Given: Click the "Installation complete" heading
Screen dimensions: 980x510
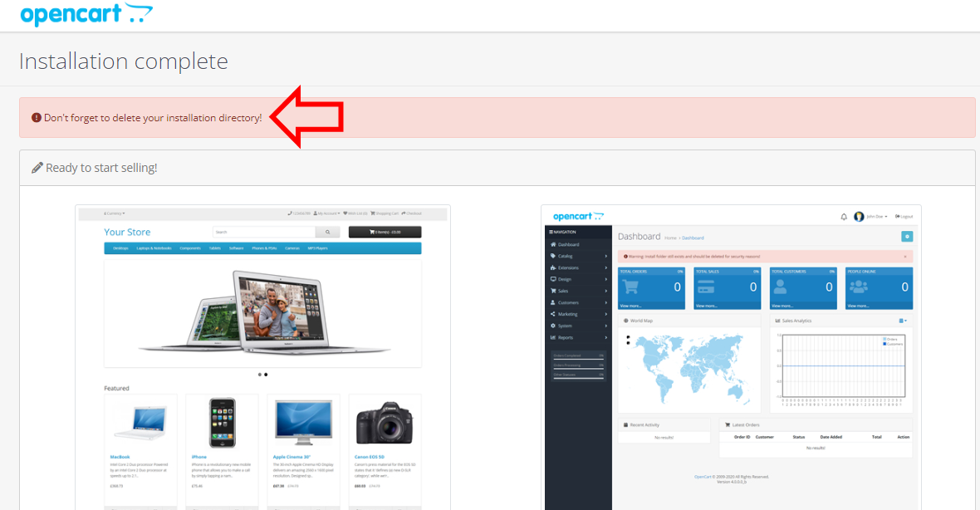Looking at the screenshot, I should [124, 61].
